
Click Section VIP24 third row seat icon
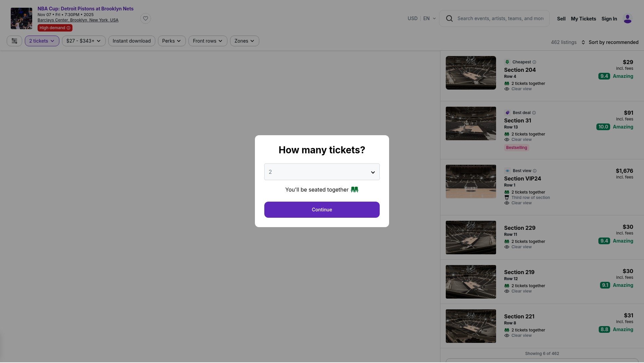coord(507,198)
